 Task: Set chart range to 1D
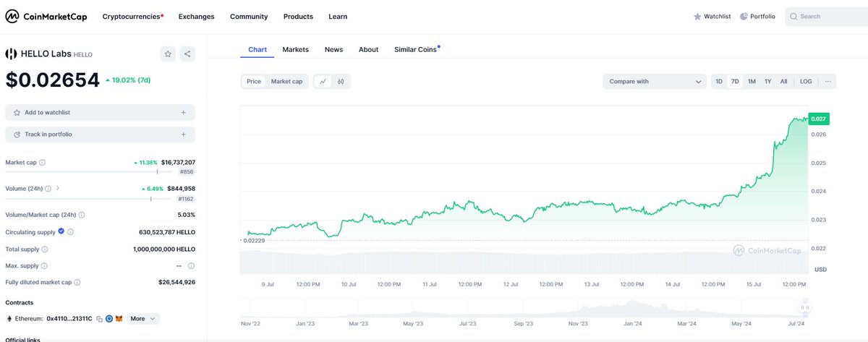click(x=719, y=82)
